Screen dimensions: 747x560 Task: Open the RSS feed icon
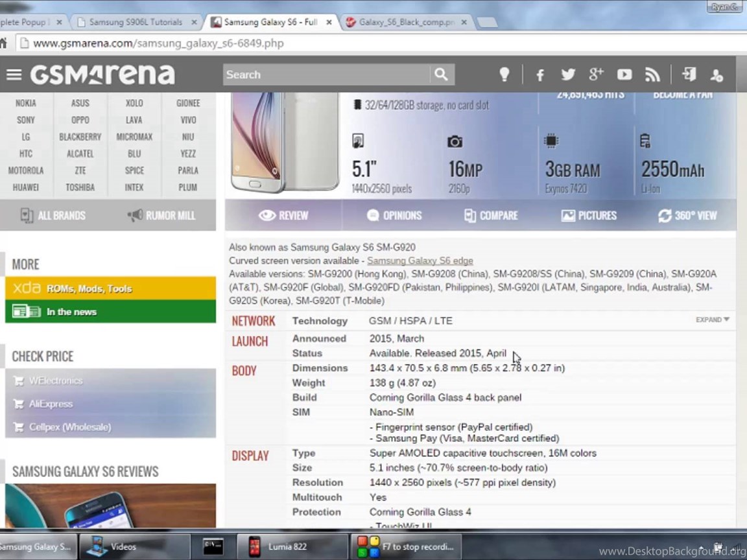point(653,75)
